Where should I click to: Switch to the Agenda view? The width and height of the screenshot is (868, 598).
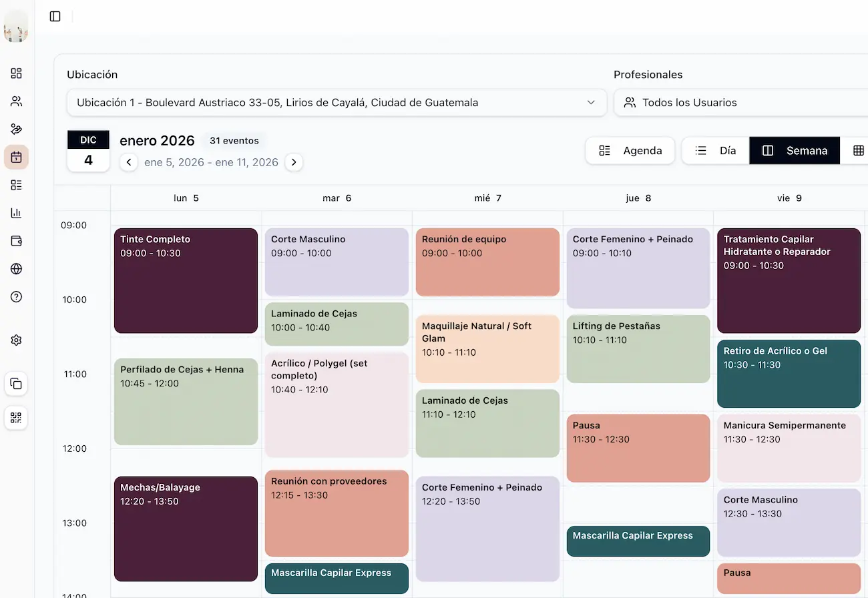pyautogui.click(x=630, y=151)
